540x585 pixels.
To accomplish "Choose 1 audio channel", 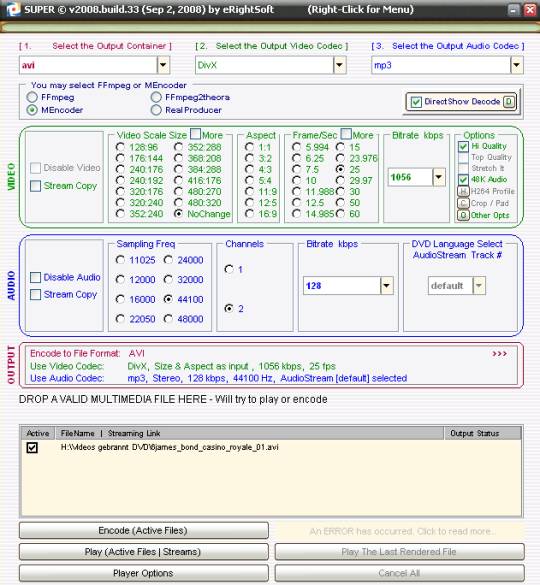I will pyautogui.click(x=229, y=269).
